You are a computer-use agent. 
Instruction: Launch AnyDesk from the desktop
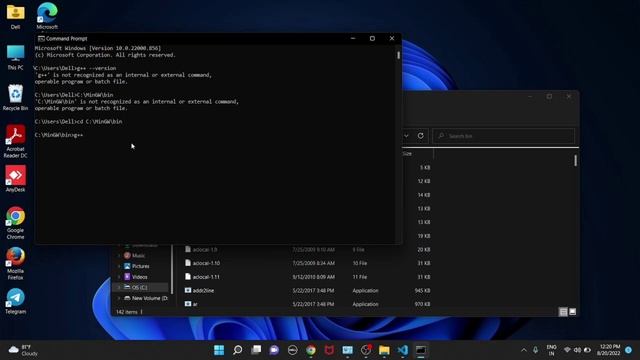[x=16, y=179]
